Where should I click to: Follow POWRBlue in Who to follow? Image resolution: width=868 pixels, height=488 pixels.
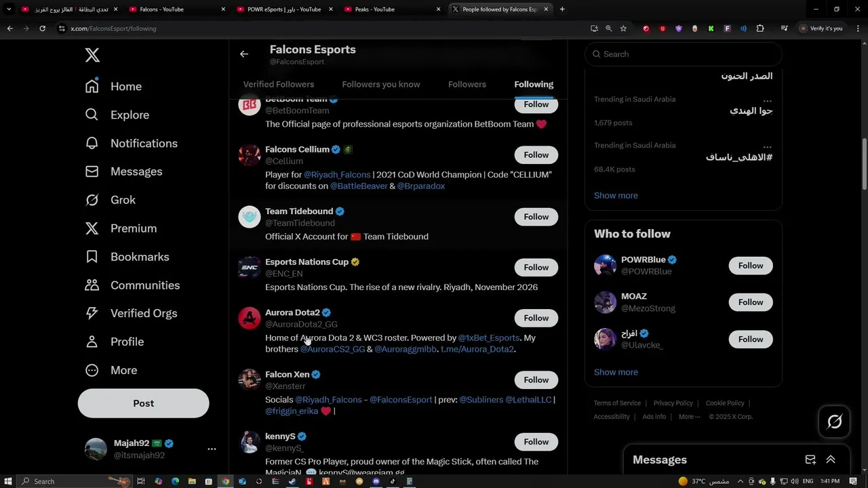click(x=751, y=266)
